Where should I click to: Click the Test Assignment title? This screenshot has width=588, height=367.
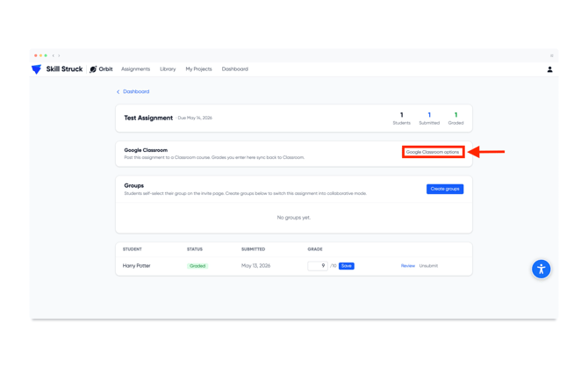tap(148, 118)
